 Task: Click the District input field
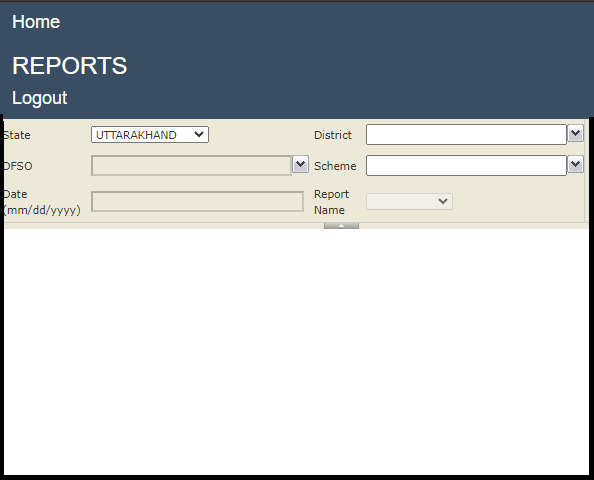466,134
